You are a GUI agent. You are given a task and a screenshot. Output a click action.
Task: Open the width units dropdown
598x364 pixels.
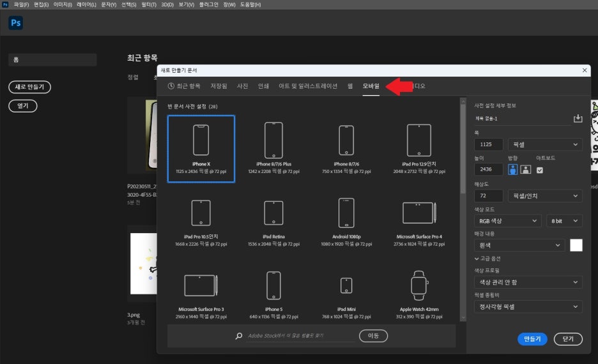point(545,144)
